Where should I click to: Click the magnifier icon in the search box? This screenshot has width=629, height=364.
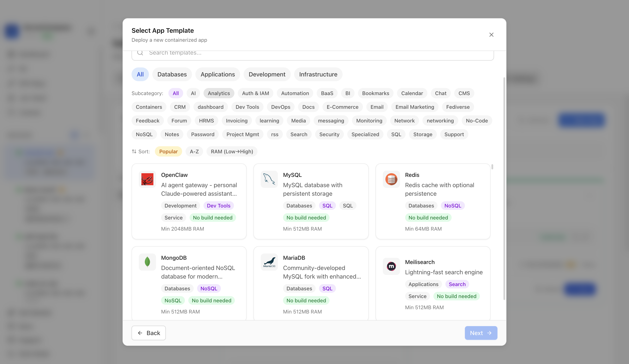(140, 53)
